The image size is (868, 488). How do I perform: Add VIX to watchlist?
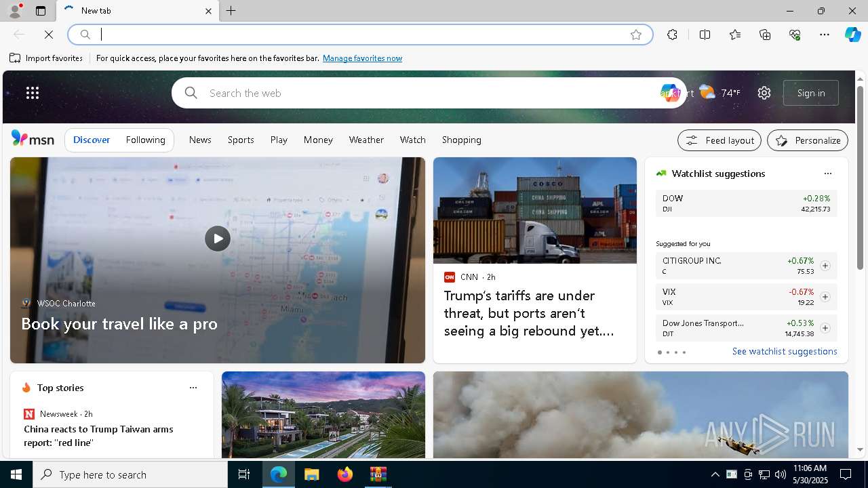(825, 297)
